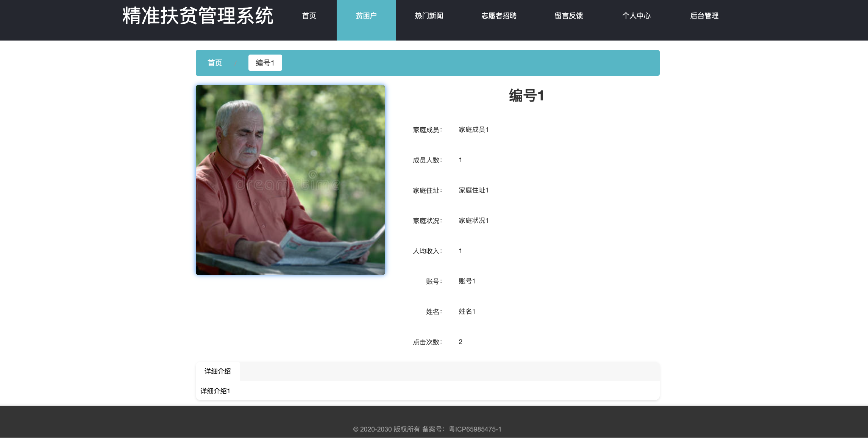Click the 家庭成员： label
Viewport: 868px width, 438px height.
point(428,130)
